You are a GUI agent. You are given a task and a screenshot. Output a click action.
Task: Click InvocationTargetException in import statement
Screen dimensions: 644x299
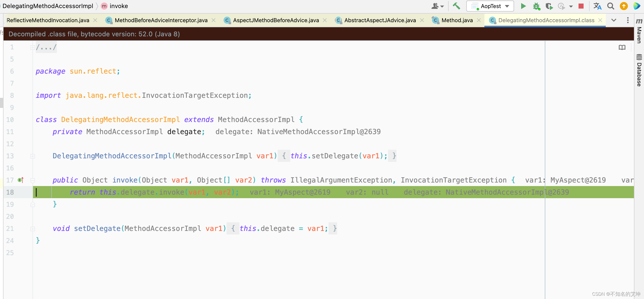195,96
